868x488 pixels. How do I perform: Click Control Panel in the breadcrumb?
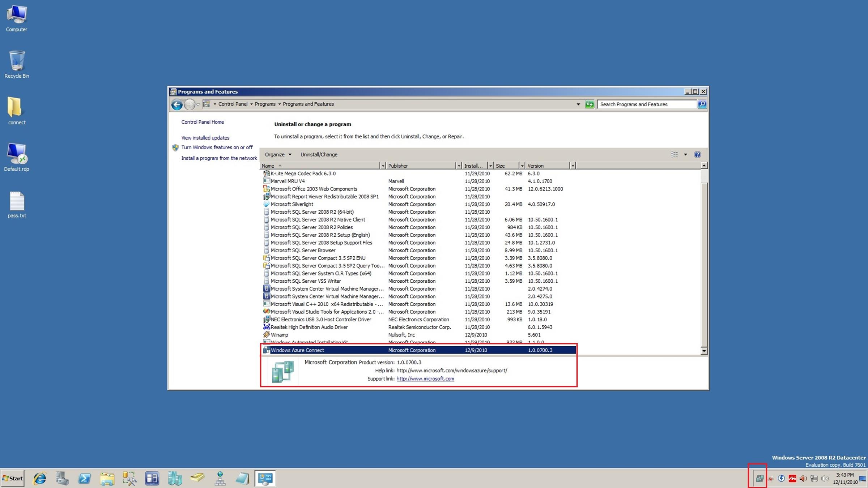click(x=233, y=104)
